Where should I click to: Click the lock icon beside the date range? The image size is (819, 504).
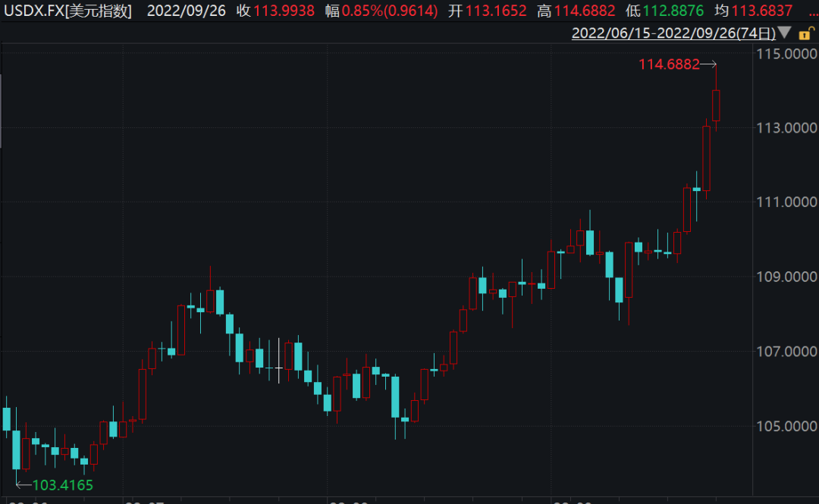pyautogui.click(x=806, y=33)
